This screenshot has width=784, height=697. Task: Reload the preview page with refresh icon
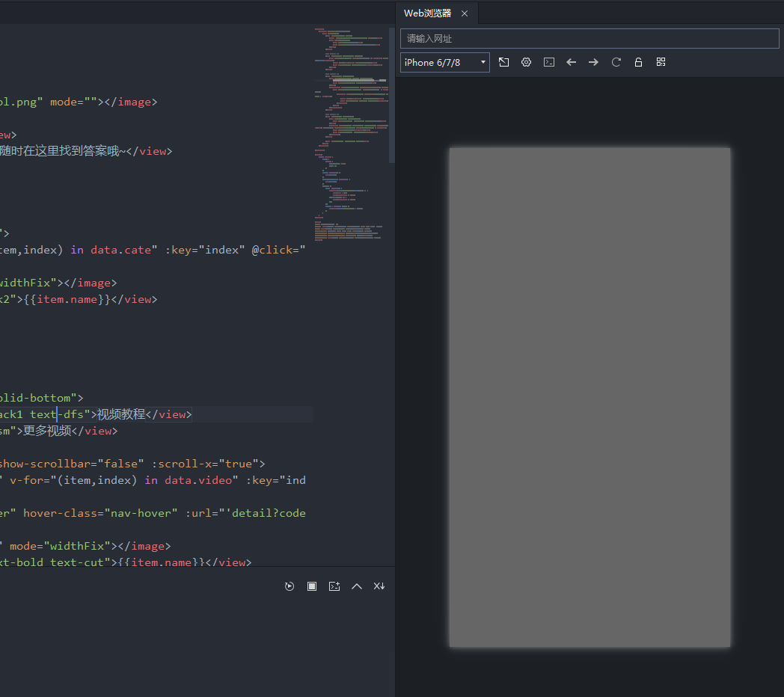click(x=616, y=62)
